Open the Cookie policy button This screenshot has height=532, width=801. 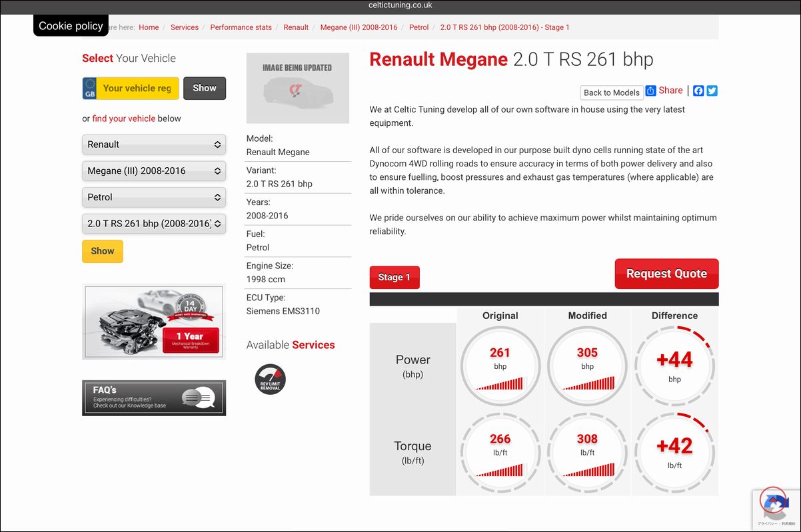pyautogui.click(x=71, y=26)
